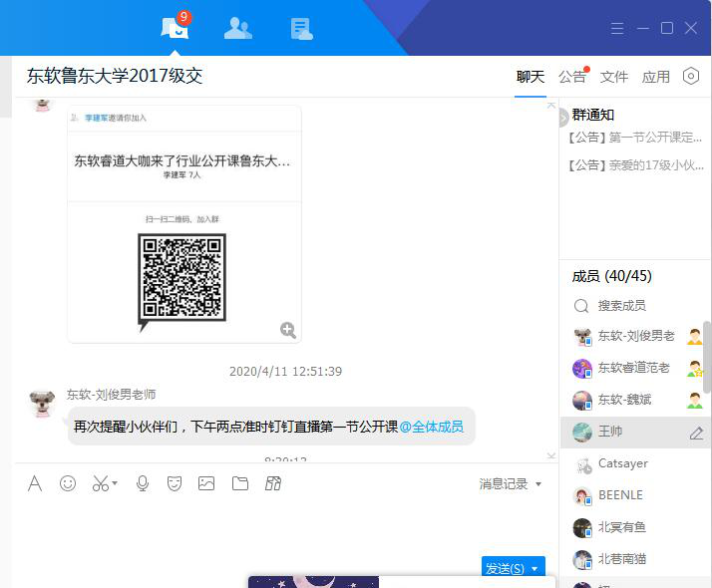Open the documents icon in top bar
This screenshot has height=588, width=712.
[301, 28]
